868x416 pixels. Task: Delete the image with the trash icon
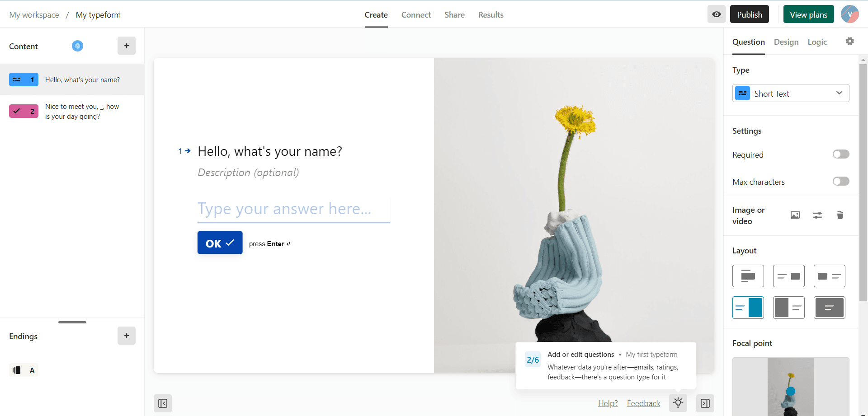pyautogui.click(x=840, y=215)
